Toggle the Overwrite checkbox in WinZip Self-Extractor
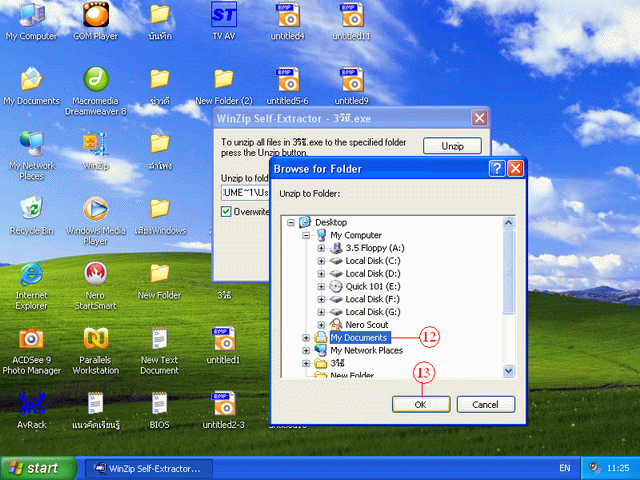640x480 pixels. point(226,211)
